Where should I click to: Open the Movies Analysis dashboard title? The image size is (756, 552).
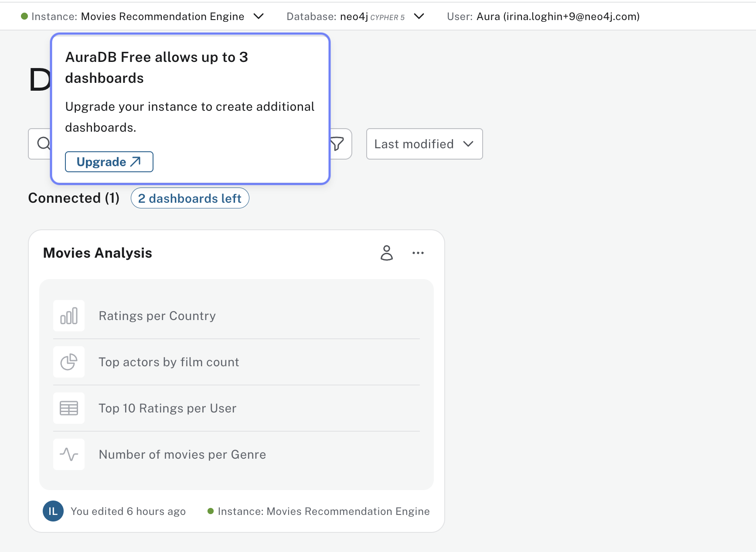pyautogui.click(x=98, y=253)
